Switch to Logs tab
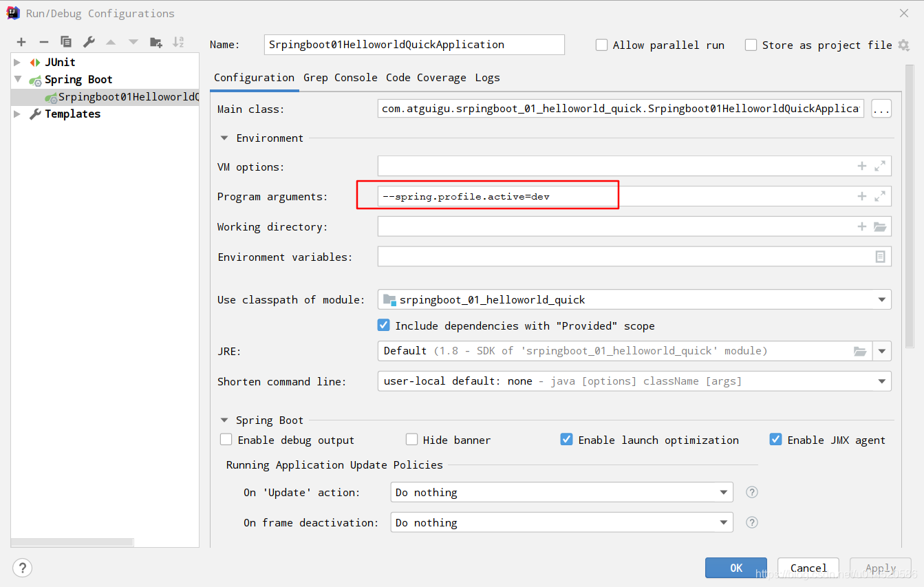 click(487, 78)
